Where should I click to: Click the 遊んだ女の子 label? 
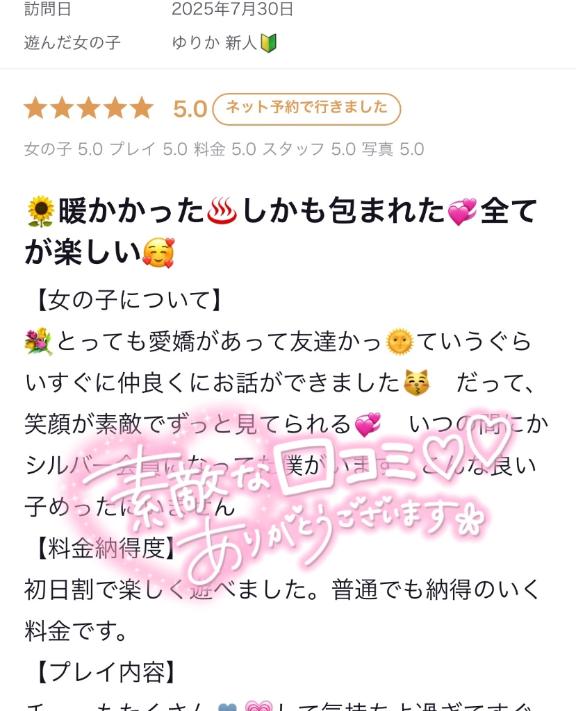click(72, 43)
